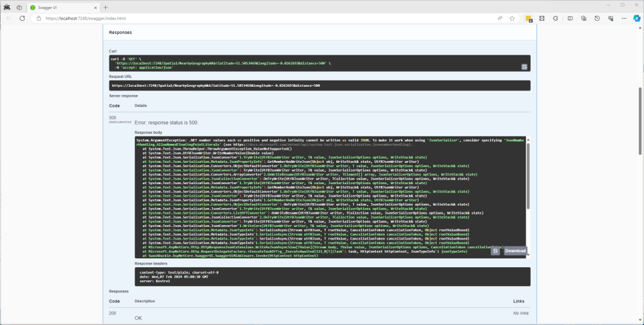Add this page to favorites
Screen dimensions: 644x325
pyautogui.click(x=512, y=18)
